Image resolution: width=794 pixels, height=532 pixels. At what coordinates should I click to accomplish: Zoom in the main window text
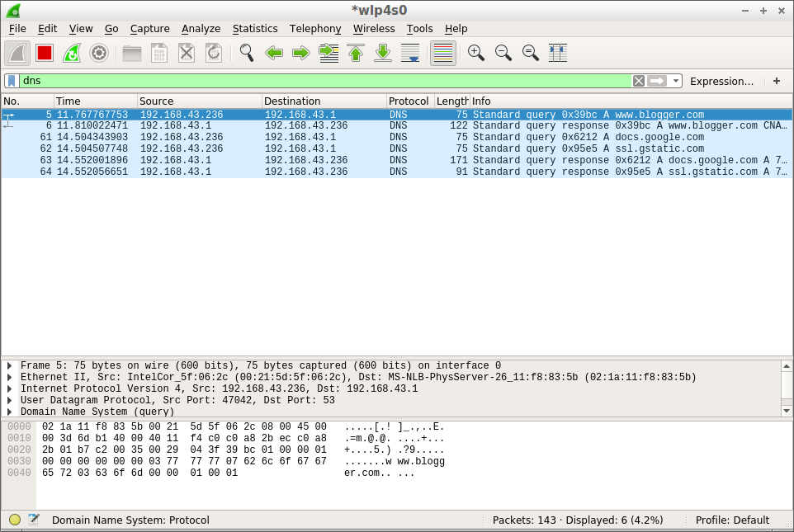coord(476,53)
